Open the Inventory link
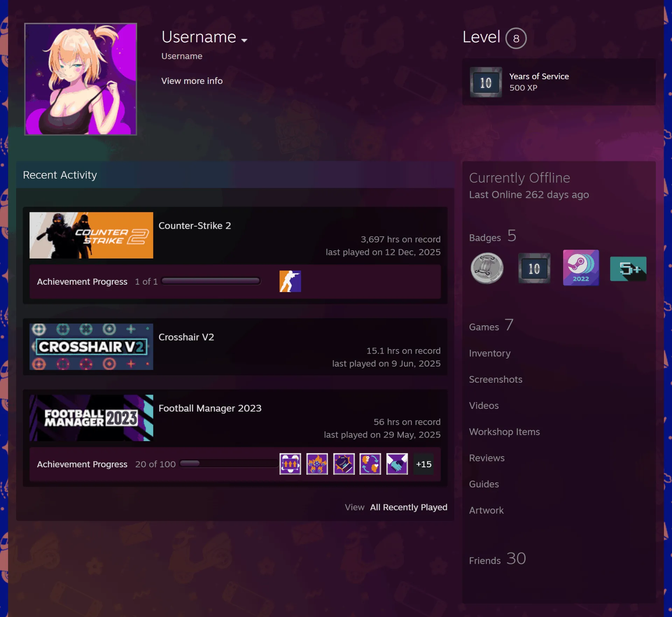Screen dimensions: 672x617 click(490, 353)
